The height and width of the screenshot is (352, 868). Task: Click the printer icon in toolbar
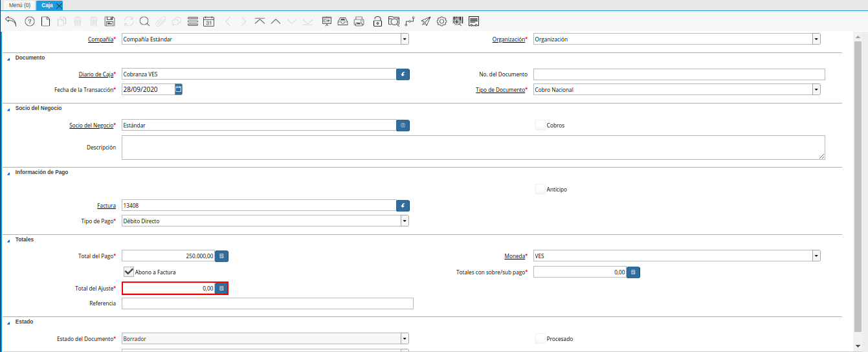pyautogui.click(x=359, y=21)
